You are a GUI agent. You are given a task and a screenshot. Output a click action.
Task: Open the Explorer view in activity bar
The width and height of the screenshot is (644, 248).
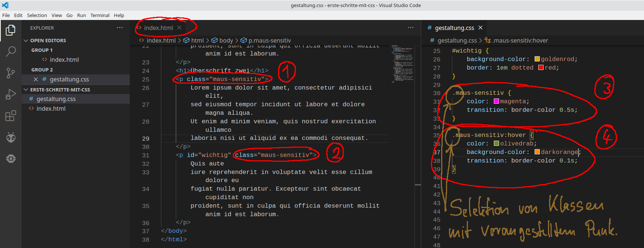click(x=11, y=30)
